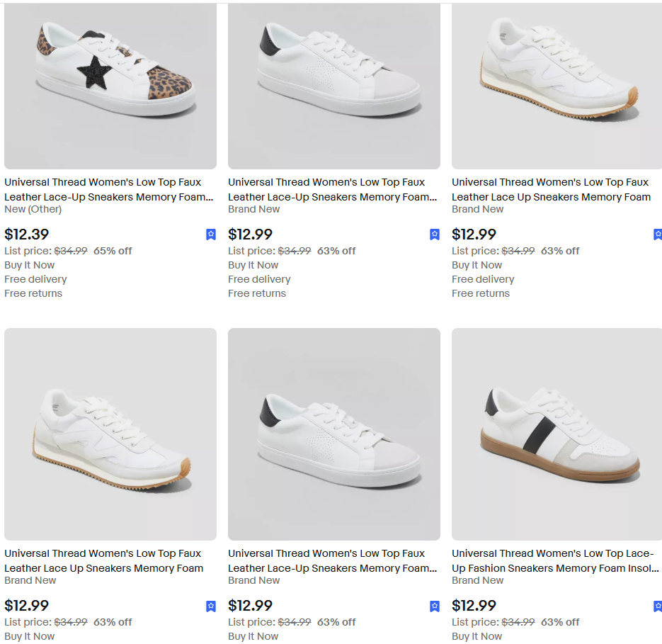Open title link of bottom-row black-heel sneaker
Viewport: 662px width, 644px height.
click(x=332, y=561)
